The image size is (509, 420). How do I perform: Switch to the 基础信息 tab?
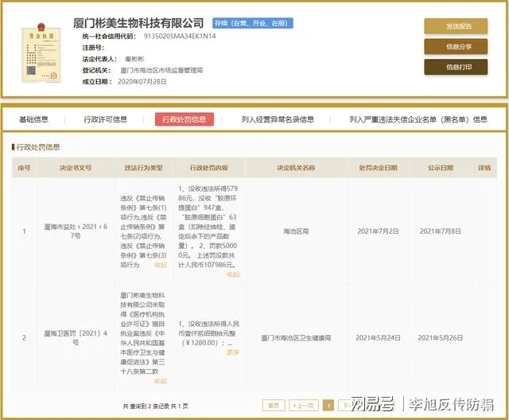[33, 119]
